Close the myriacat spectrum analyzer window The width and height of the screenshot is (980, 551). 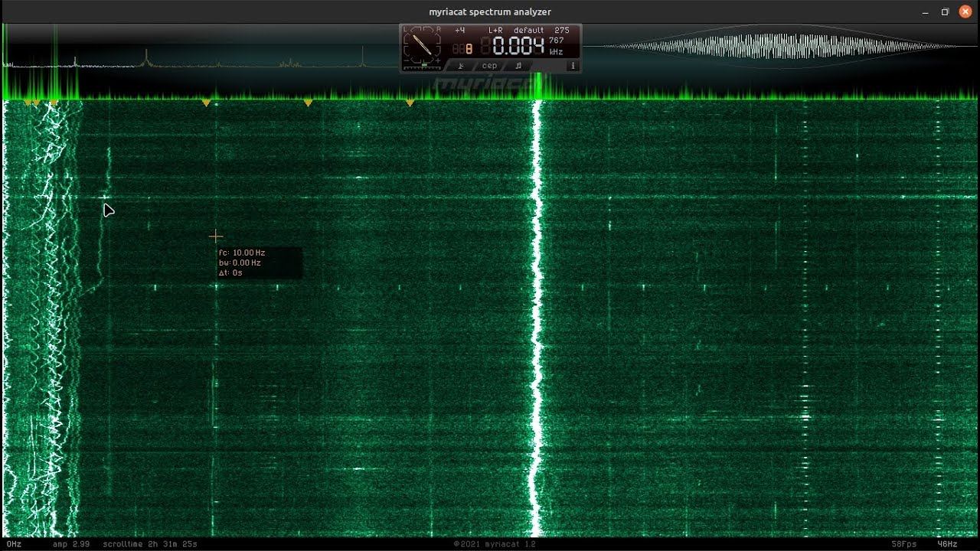(x=965, y=11)
